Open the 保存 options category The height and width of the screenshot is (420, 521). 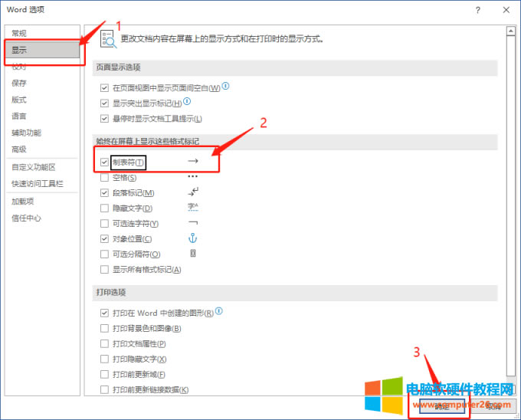click(x=19, y=83)
